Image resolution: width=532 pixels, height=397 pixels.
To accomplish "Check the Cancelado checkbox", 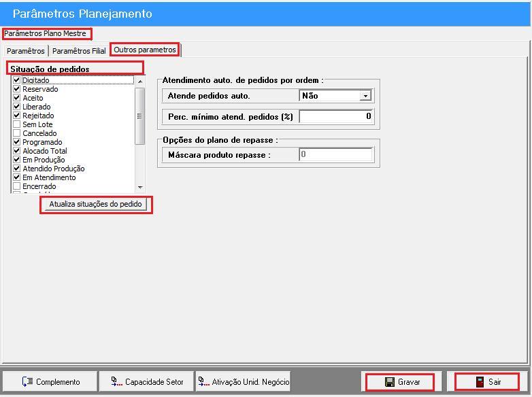I will 17,133.
